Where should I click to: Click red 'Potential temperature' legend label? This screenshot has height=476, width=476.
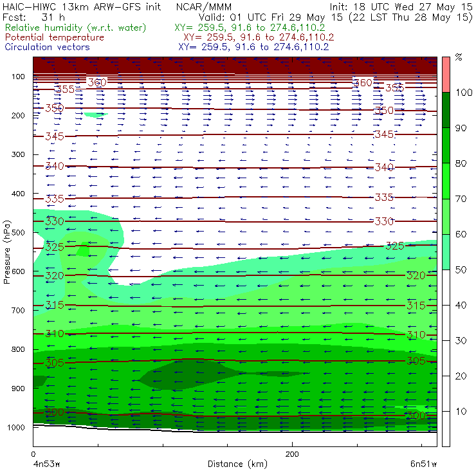[54, 37]
